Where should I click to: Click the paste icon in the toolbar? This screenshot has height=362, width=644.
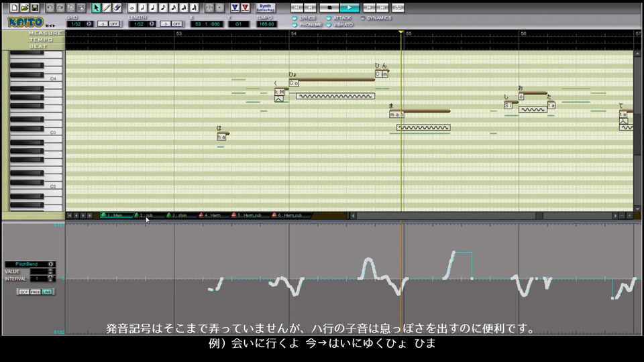81,8
